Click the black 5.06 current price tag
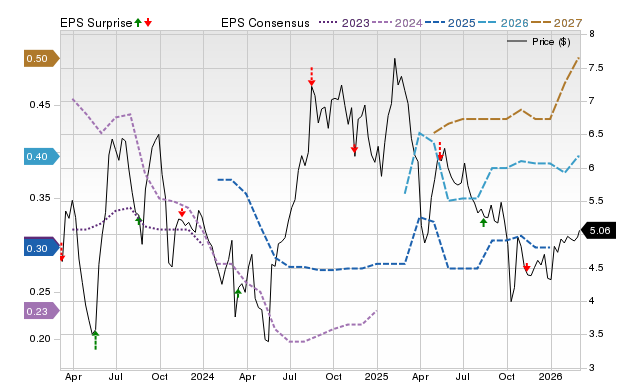This screenshot has height=382, width=640. (598, 231)
